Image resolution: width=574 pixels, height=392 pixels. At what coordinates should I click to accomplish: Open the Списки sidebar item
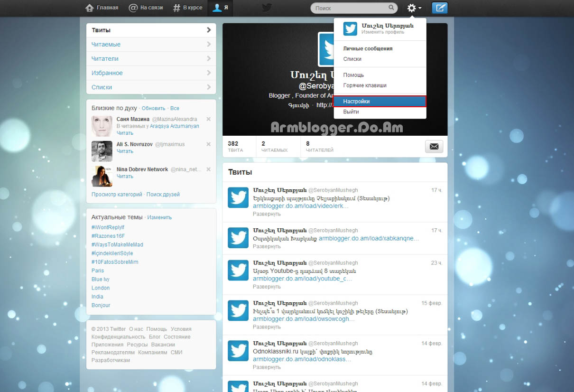pos(151,87)
